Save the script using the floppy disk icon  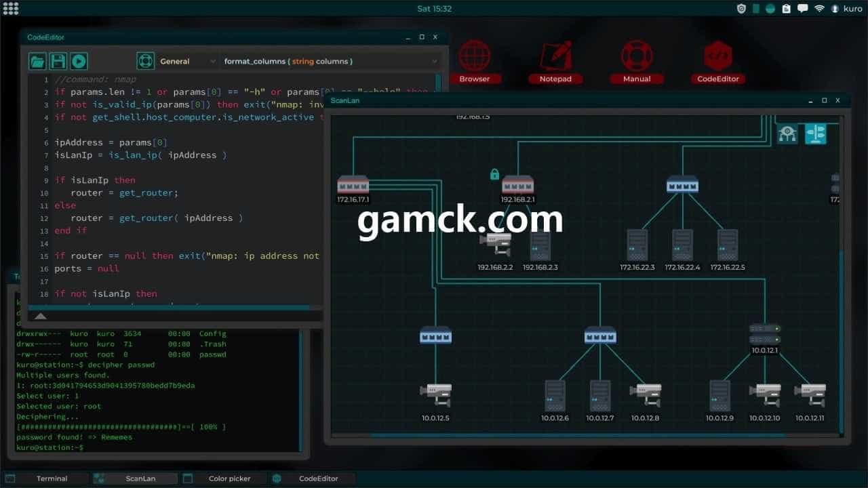pos(58,62)
